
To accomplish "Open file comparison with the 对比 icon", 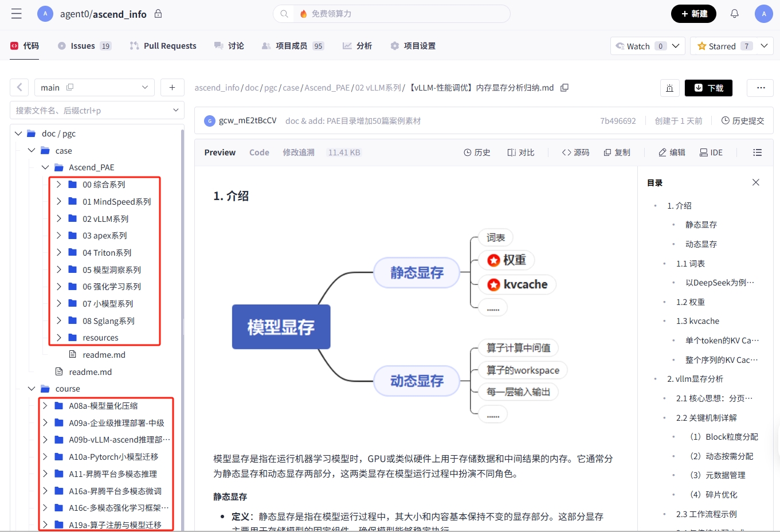I will click(520, 152).
